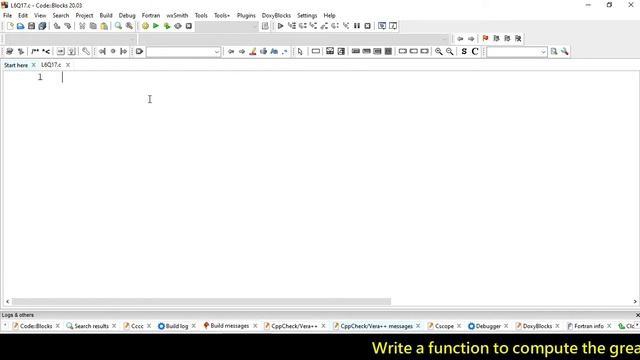Expand the build target dropdown
The width and height of the screenshot is (640, 360).
(x=255, y=27)
